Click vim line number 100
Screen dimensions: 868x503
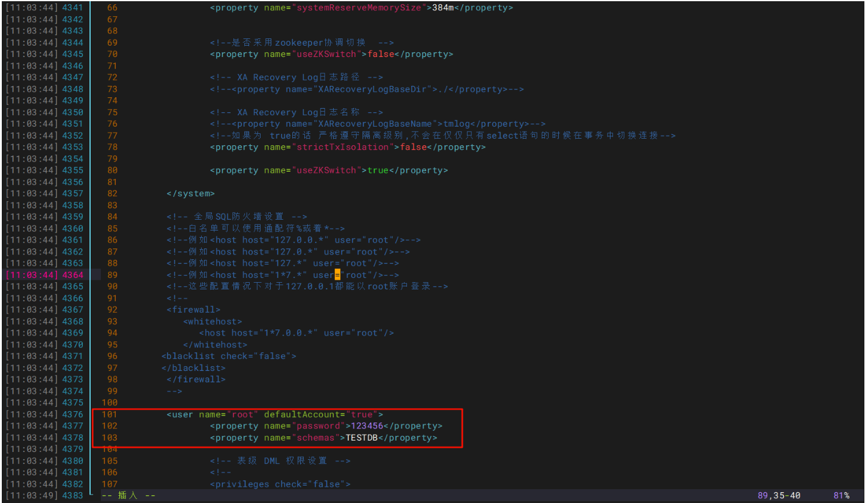point(110,403)
